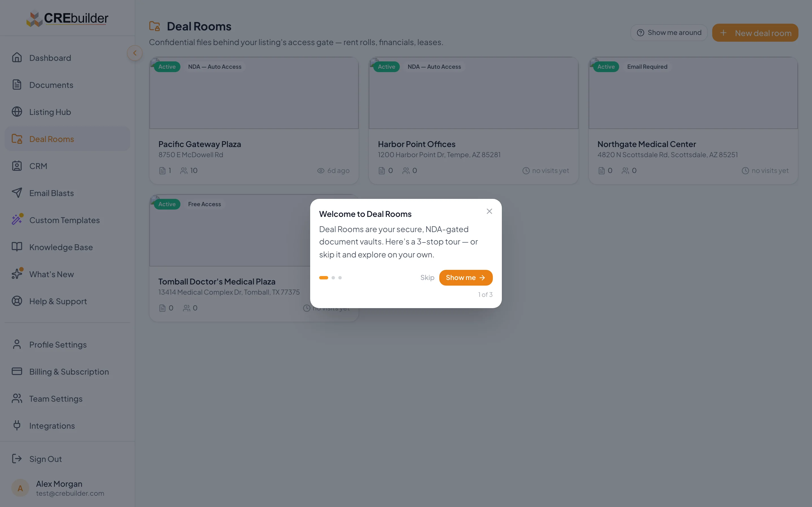Collapse the sidebar with the chevron button
Screen dimensions: 812x507
(x=134, y=53)
